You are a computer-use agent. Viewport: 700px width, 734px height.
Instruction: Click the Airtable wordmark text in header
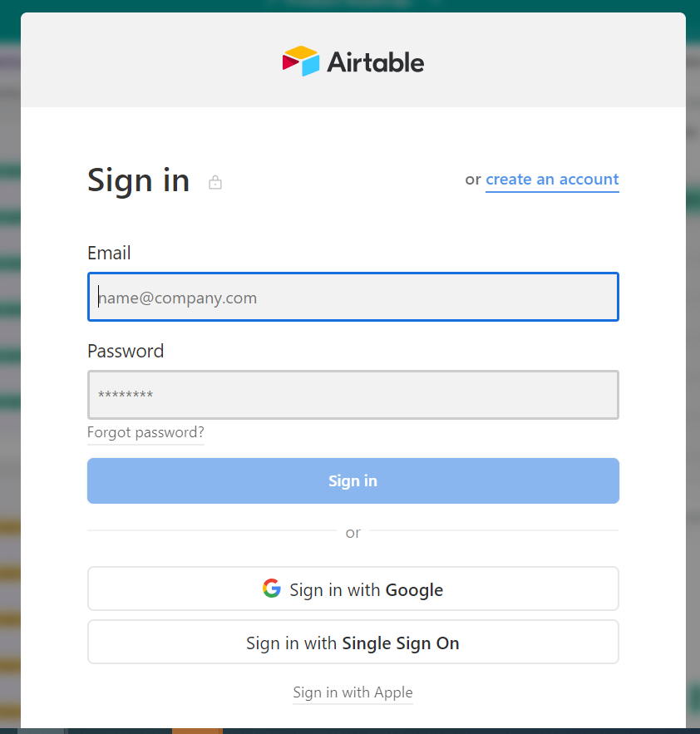(375, 62)
